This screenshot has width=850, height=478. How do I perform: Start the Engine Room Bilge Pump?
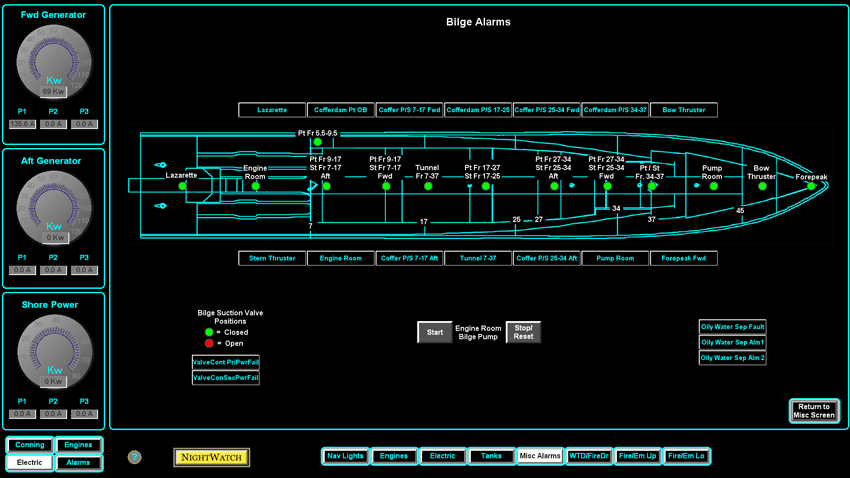pos(434,333)
